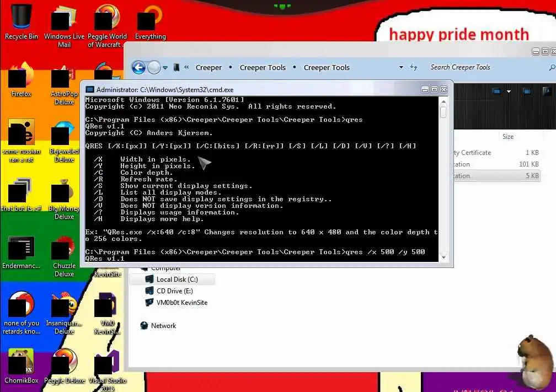Open the Recycle Bin desktop icon
The image size is (556, 392).
[x=22, y=22]
